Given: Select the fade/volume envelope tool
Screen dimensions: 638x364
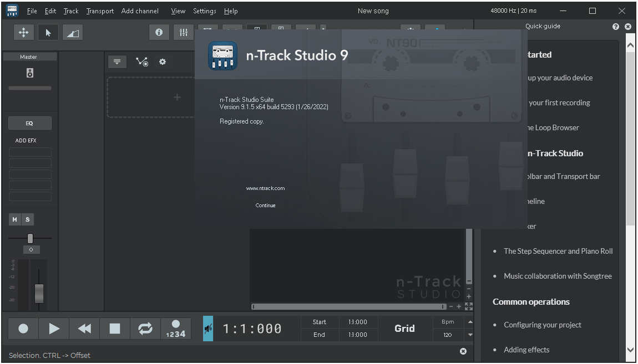Looking at the screenshot, I should coord(73,33).
